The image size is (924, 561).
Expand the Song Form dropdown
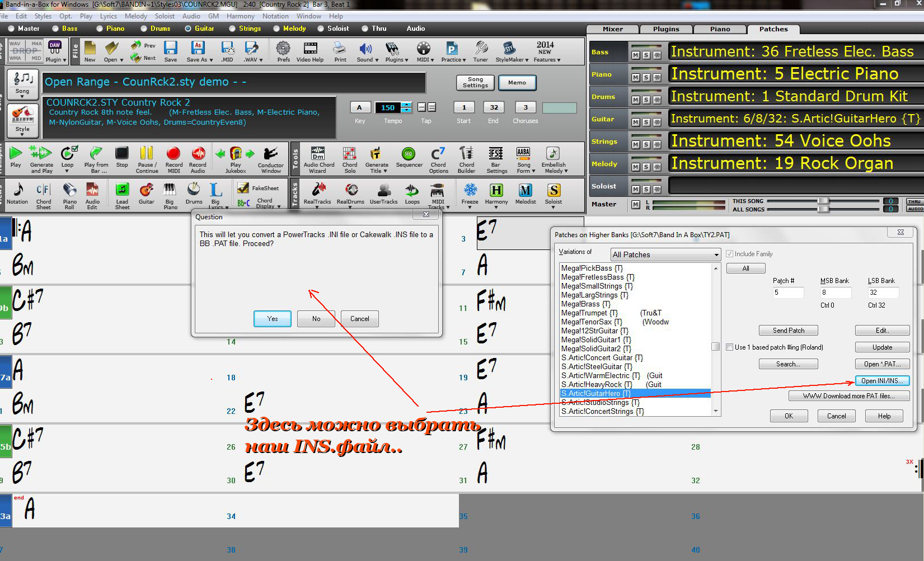click(533, 171)
